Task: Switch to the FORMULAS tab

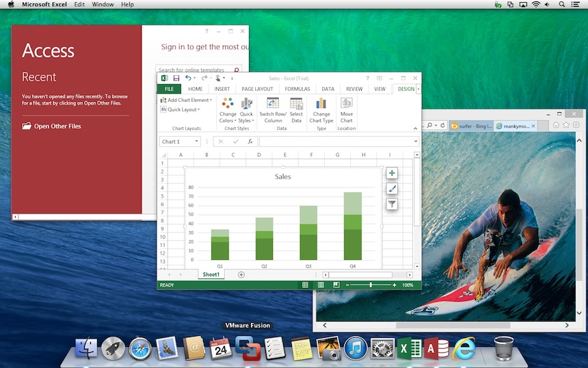Action: [x=297, y=89]
